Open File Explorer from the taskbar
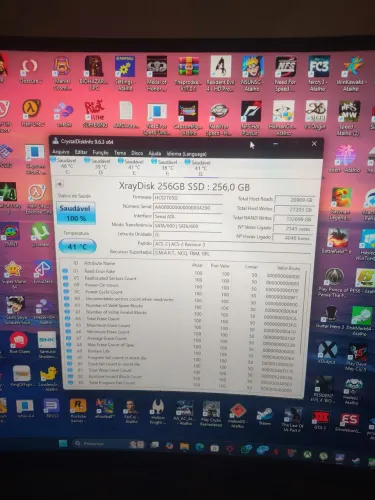The height and width of the screenshot is (500, 375). pyautogui.click(x=184, y=446)
